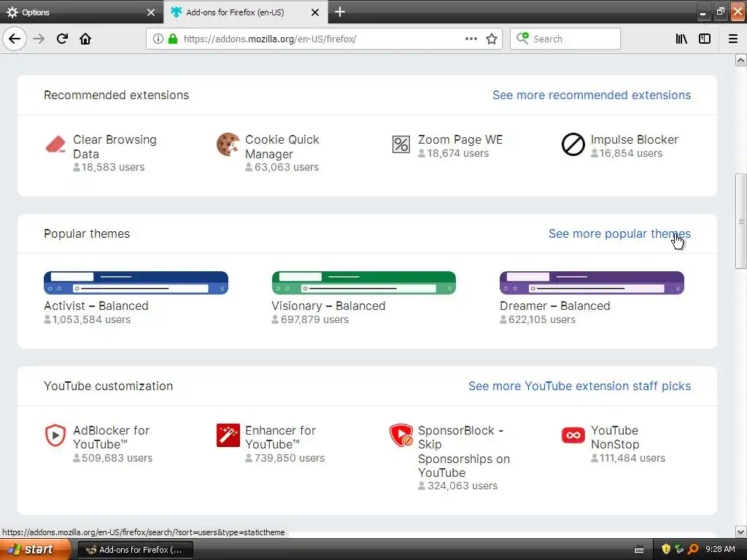
Task: Click the SponsorBlock shield icon
Action: (400, 435)
